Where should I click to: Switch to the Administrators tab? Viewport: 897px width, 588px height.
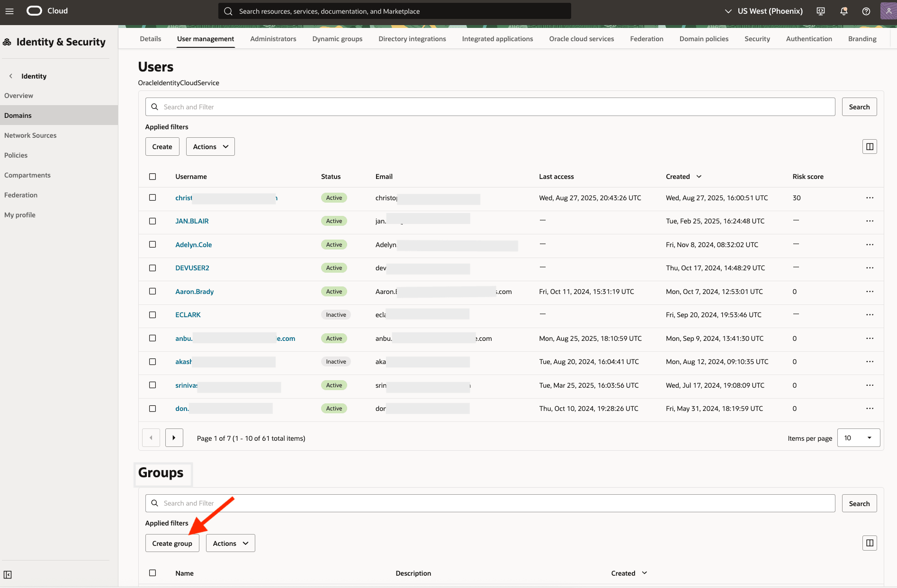point(273,38)
